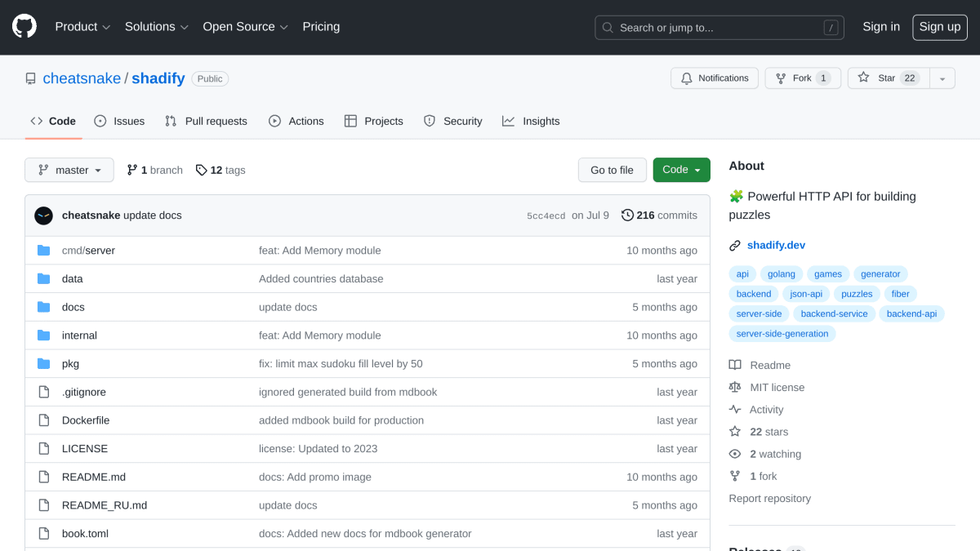Click the server-side-generation topic tag
This screenshot has height=551, width=980.
click(x=782, y=334)
